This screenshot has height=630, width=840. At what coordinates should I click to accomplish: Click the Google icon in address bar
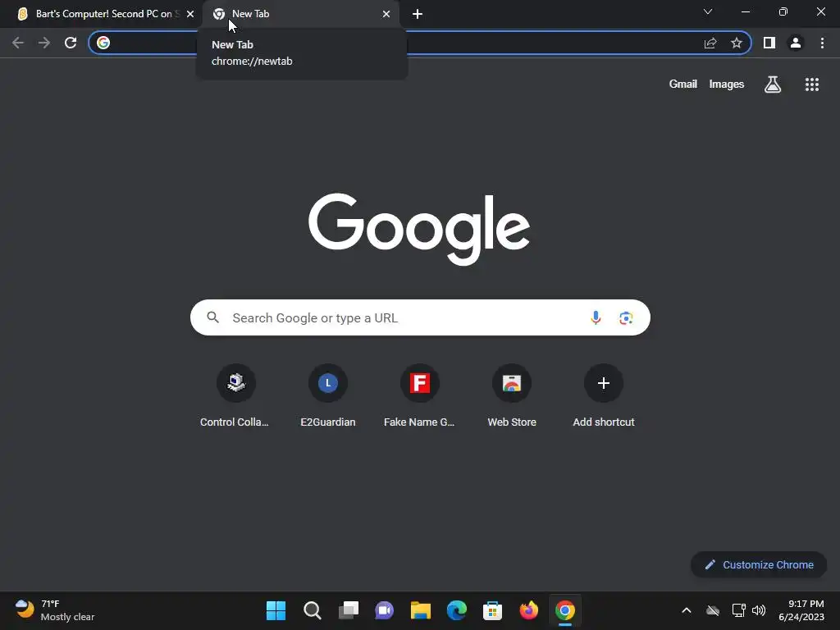click(103, 43)
